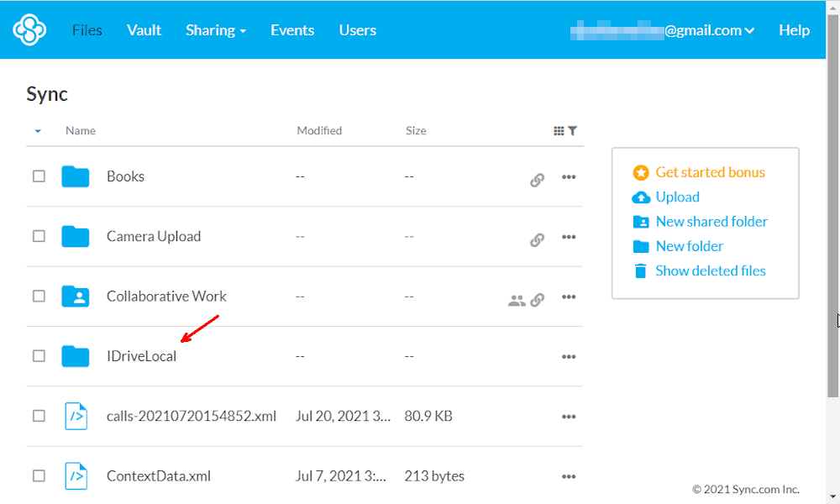Open the calls-20210720154852.xml file name
The height and width of the screenshot is (504, 840).
click(x=192, y=416)
